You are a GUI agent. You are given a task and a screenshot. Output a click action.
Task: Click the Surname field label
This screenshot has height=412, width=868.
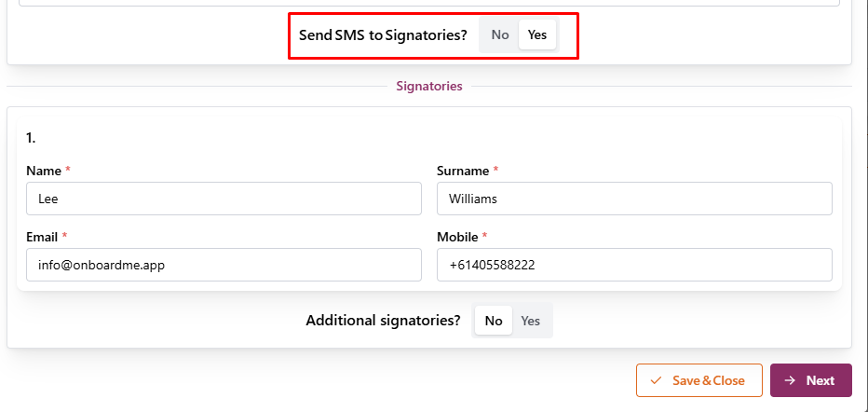[x=462, y=171]
